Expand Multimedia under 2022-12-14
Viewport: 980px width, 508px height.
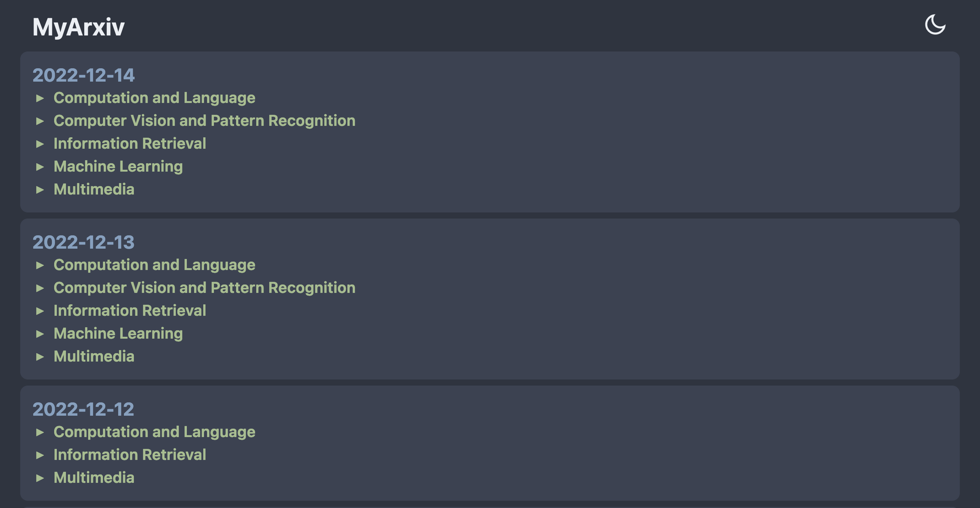point(94,190)
